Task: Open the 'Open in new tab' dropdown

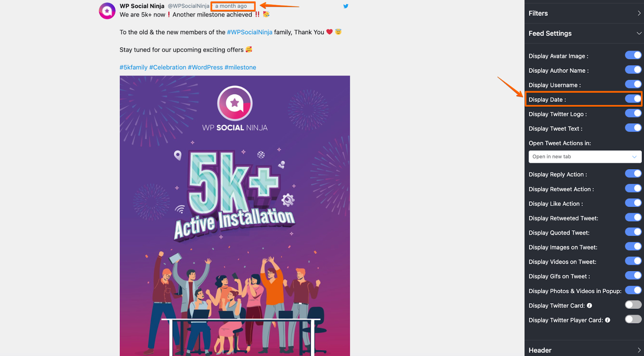Action: pos(585,157)
